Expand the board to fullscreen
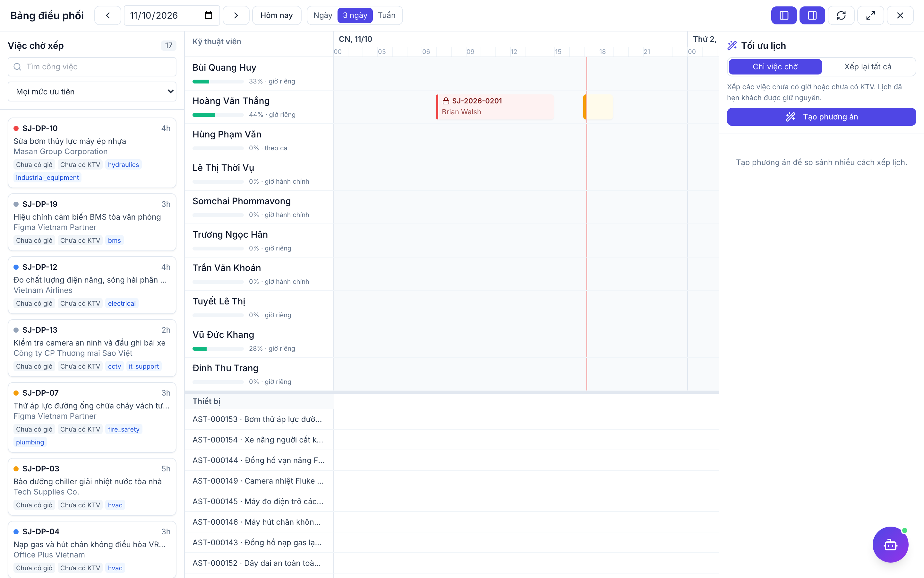Viewport: 924px width, 578px height. point(870,15)
